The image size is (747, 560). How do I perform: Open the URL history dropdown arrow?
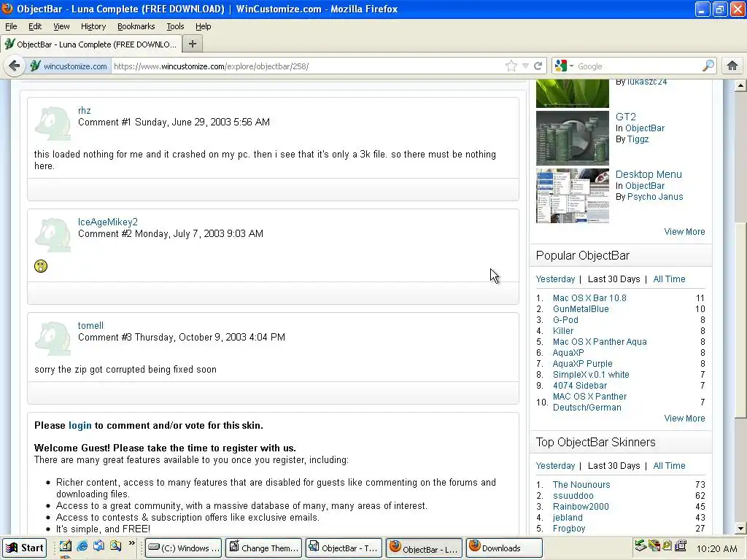pyautogui.click(x=525, y=66)
